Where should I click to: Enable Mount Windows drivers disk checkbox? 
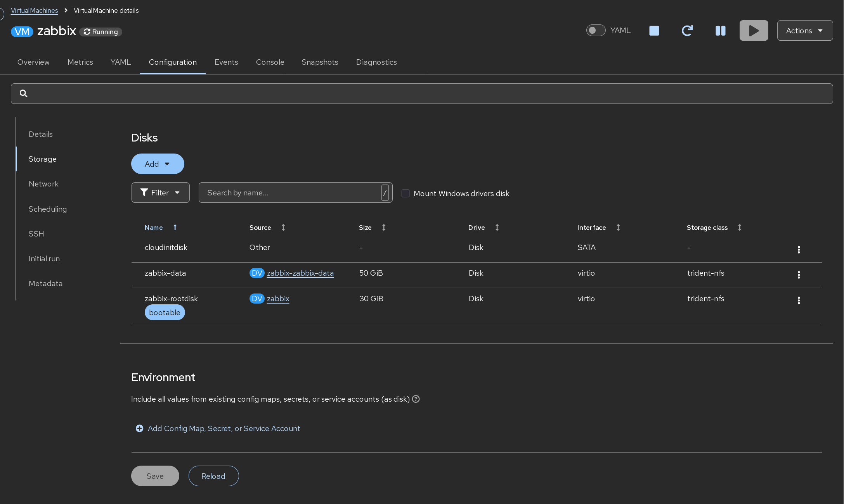tap(406, 193)
